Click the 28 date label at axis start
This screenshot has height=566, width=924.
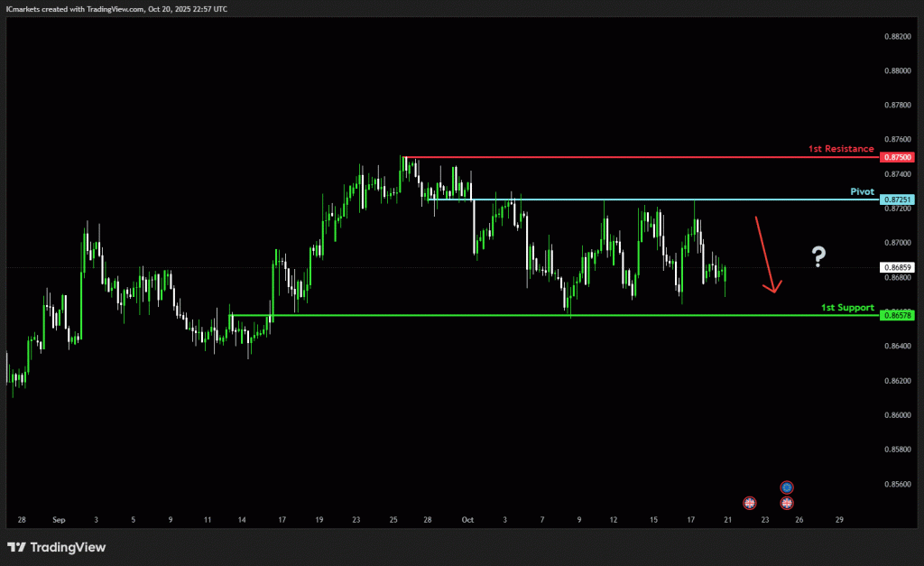coord(21,520)
